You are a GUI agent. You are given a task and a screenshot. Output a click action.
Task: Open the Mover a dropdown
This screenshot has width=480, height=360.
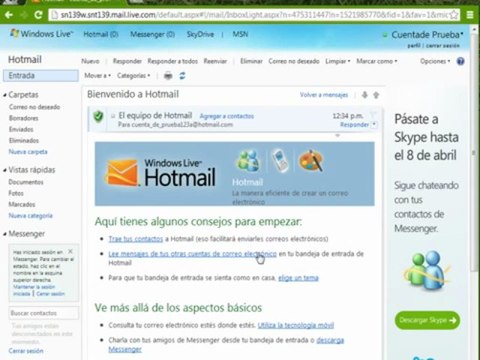(97, 76)
